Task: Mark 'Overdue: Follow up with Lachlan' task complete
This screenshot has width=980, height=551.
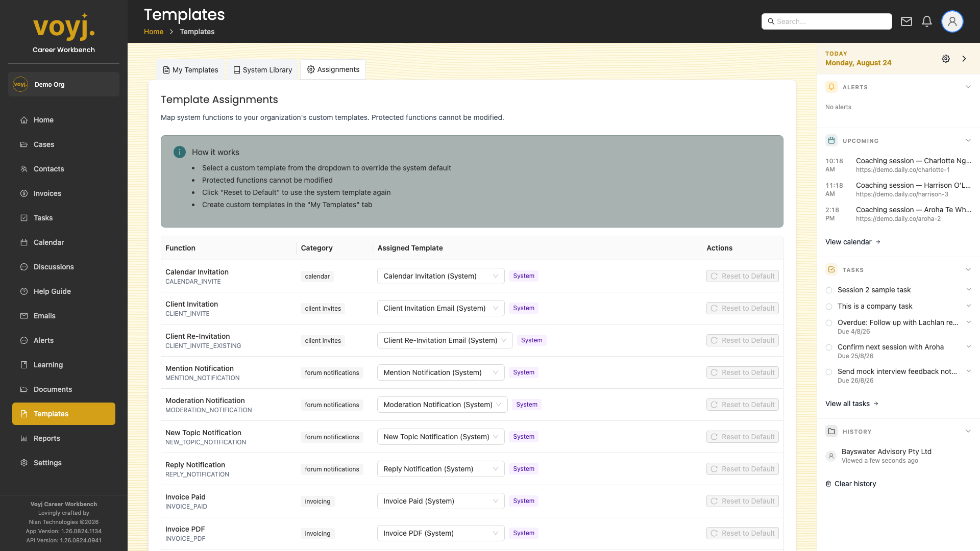Action: (829, 323)
